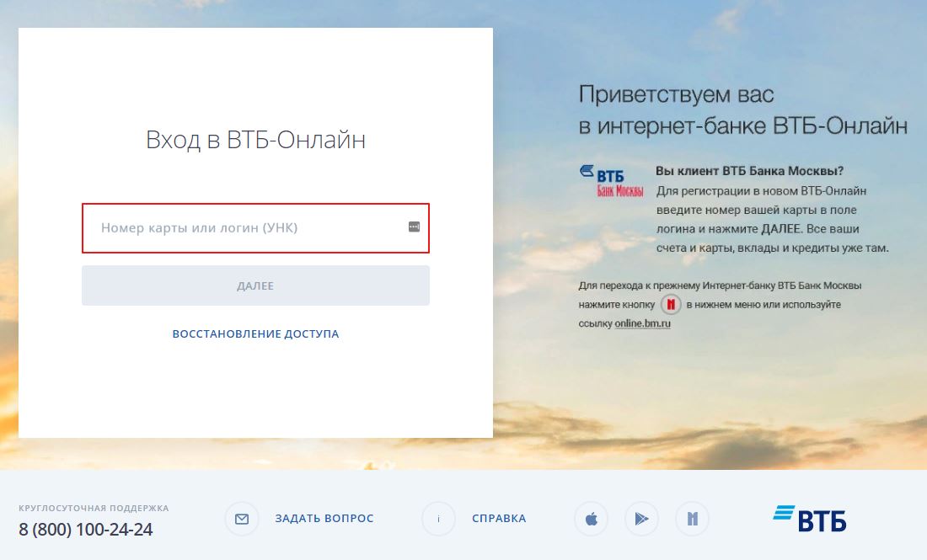The image size is (927, 560).
Task: Click the ДАЛЕЕ button
Action: pos(255,286)
